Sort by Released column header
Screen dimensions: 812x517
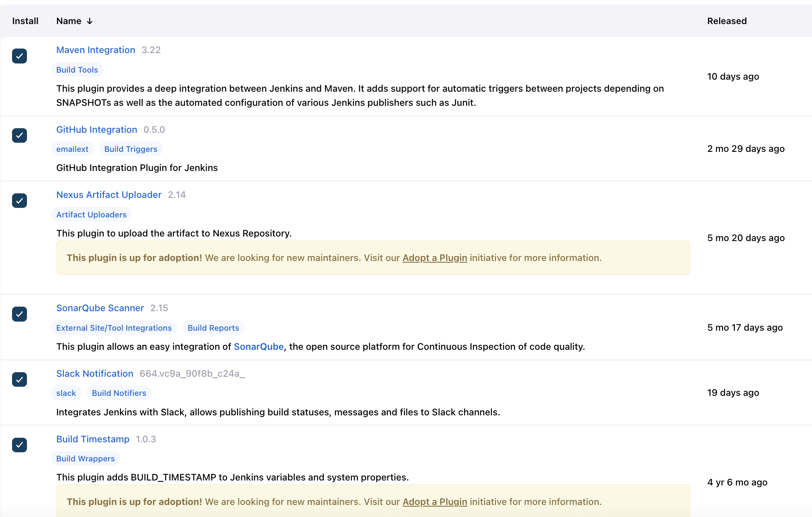pos(727,21)
